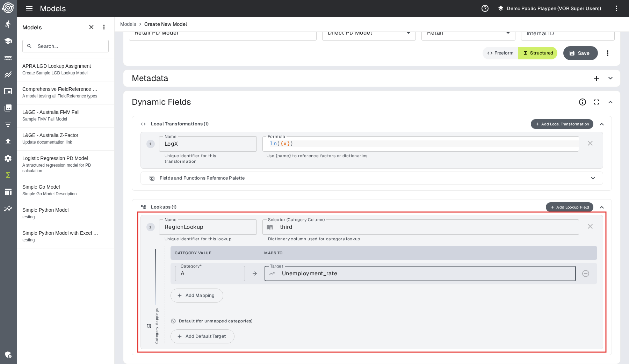This screenshot has width=629, height=364.
Task: Select Simple Go Model from list
Action: (41, 187)
